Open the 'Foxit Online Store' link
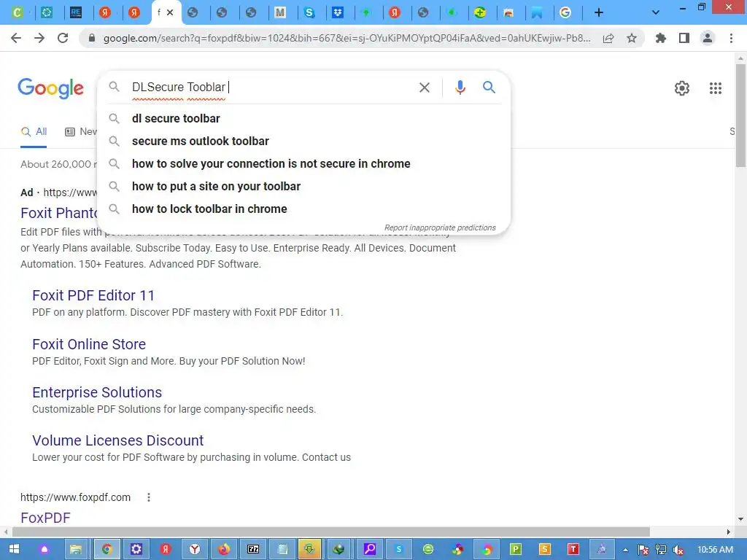 tap(89, 344)
